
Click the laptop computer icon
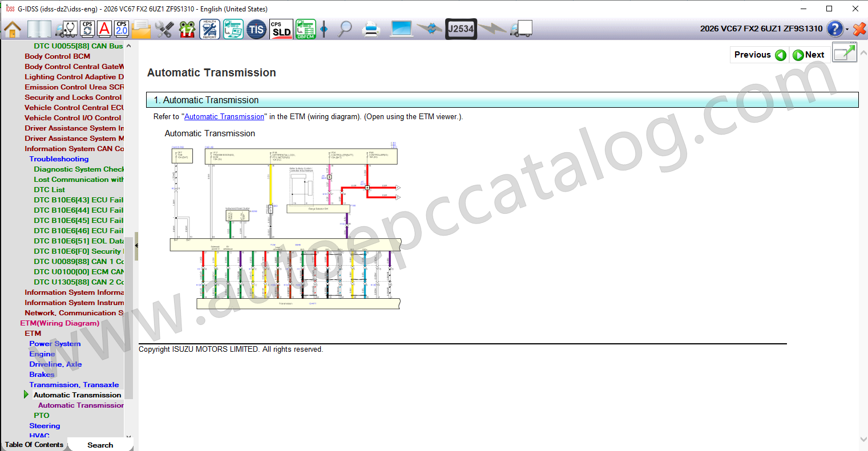point(402,29)
